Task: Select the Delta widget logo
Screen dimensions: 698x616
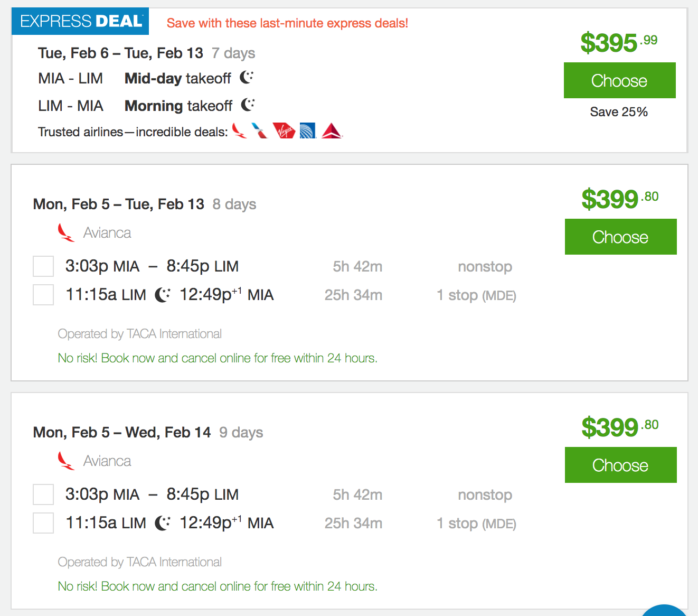Action: point(331,130)
